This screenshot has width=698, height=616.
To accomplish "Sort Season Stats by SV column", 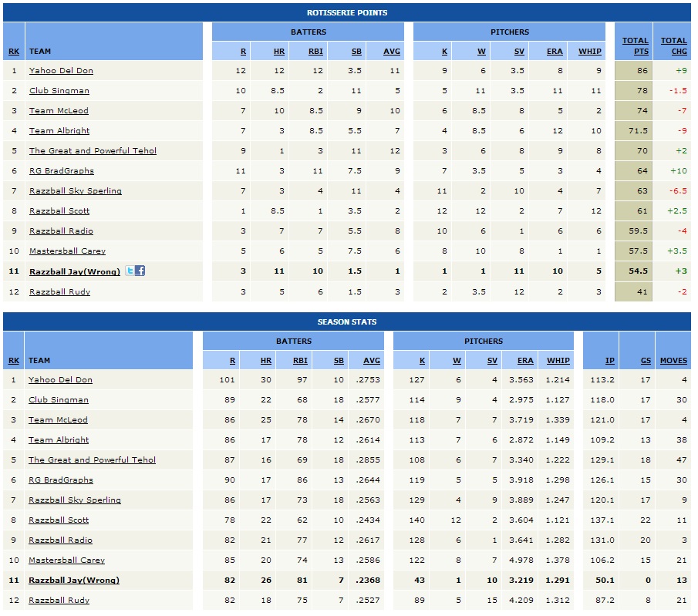I will [x=492, y=361].
